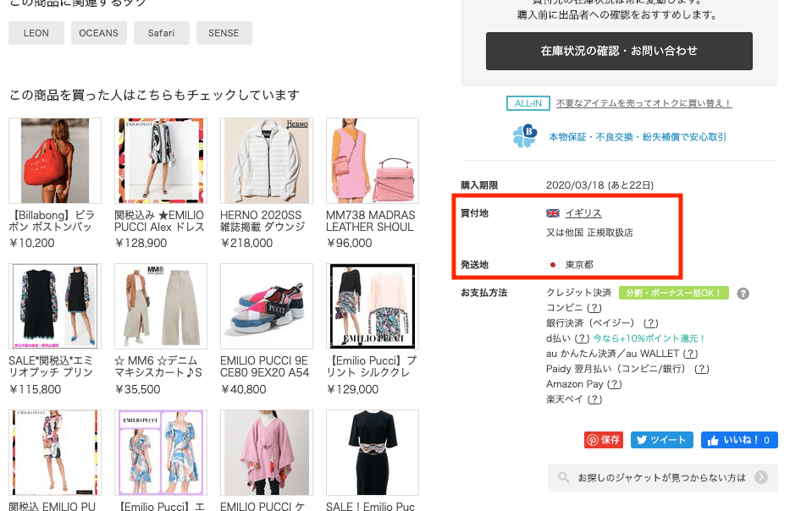The width and height of the screenshot is (812, 511).
Task: Choose the SENSE tag
Action: pyautogui.click(x=224, y=33)
